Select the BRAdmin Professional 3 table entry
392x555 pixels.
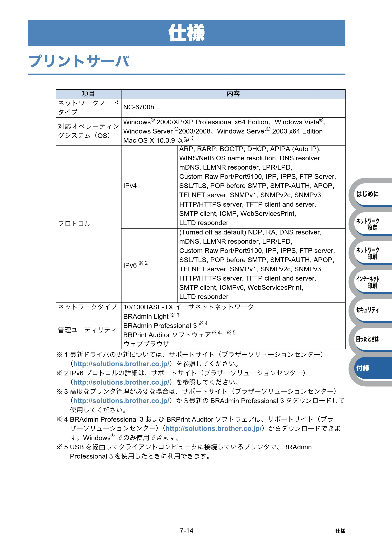(x=166, y=325)
